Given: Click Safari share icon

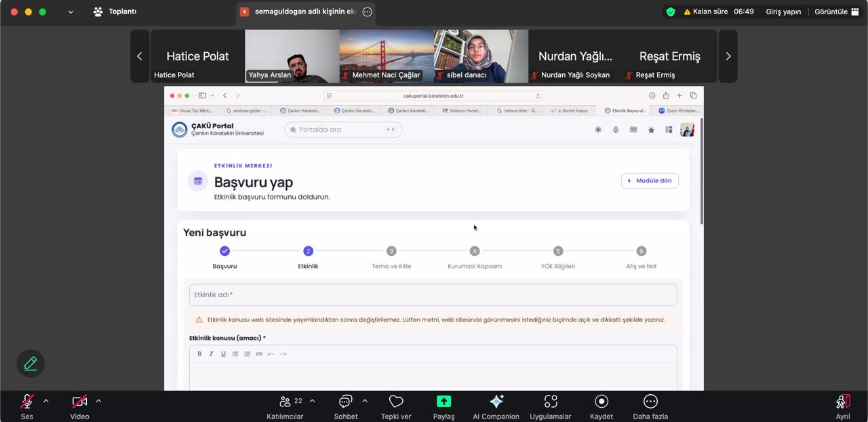Looking at the screenshot, I should click(x=666, y=96).
